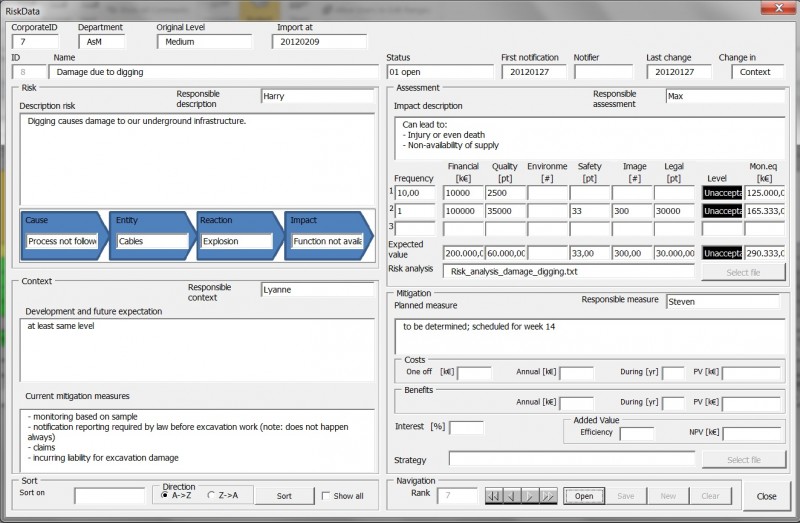
Task: Click the Development and future expectation text area
Action: coord(197,350)
